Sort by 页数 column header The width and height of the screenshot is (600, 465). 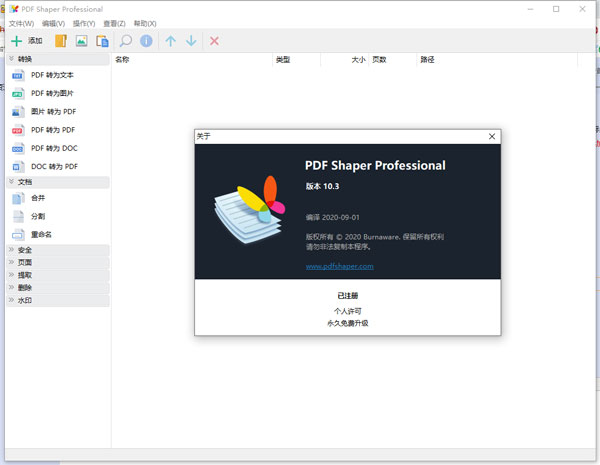coord(393,60)
